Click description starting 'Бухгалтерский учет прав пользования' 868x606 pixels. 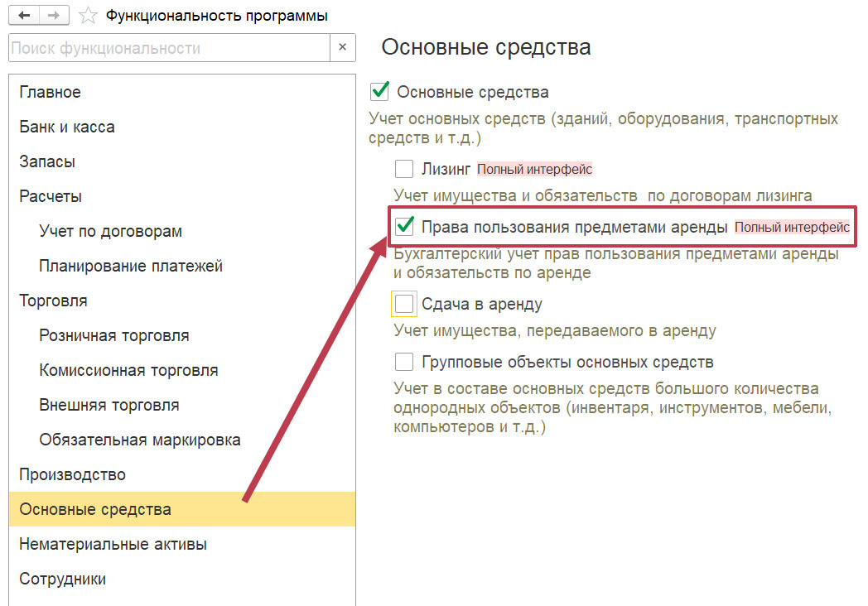616,263
